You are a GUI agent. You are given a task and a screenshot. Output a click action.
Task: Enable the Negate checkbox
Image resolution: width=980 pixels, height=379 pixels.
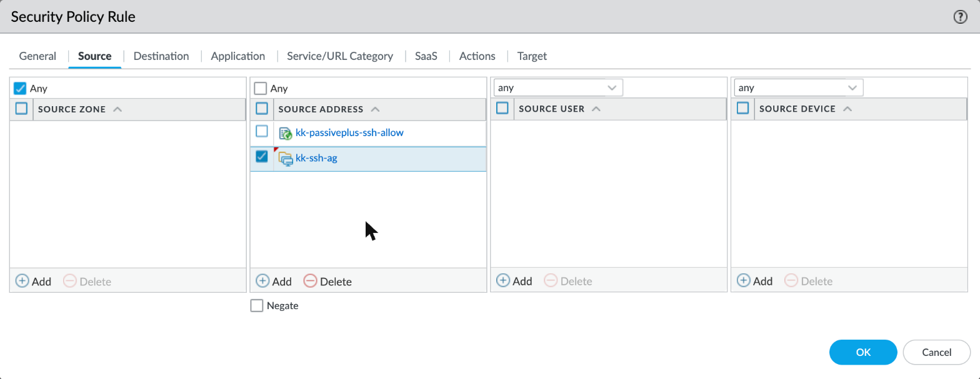tap(256, 306)
